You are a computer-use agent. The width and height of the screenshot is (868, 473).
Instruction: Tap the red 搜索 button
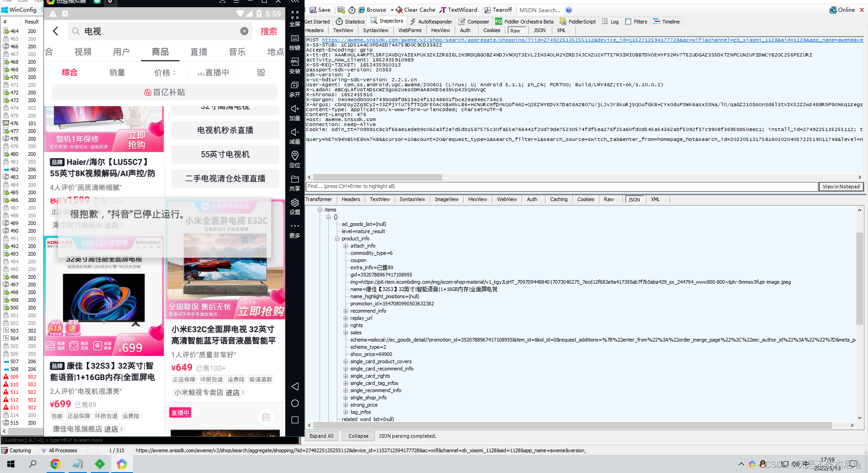pos(269,31)
